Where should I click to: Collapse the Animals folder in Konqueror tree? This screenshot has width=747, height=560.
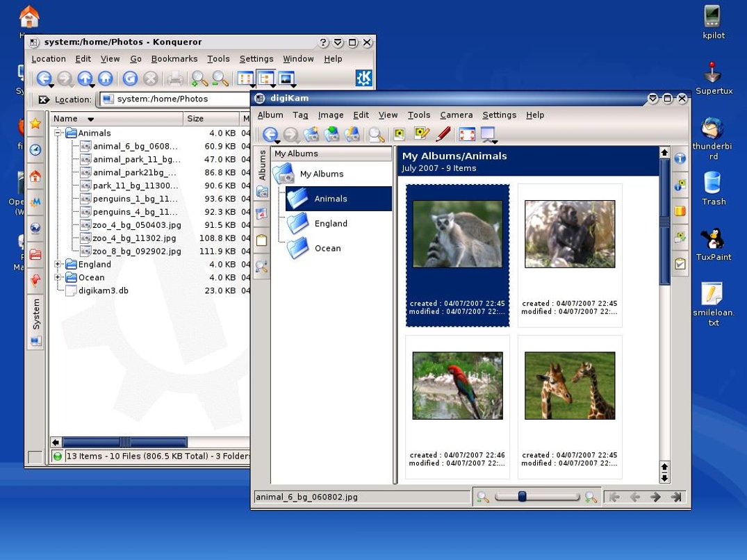(58, 133)
